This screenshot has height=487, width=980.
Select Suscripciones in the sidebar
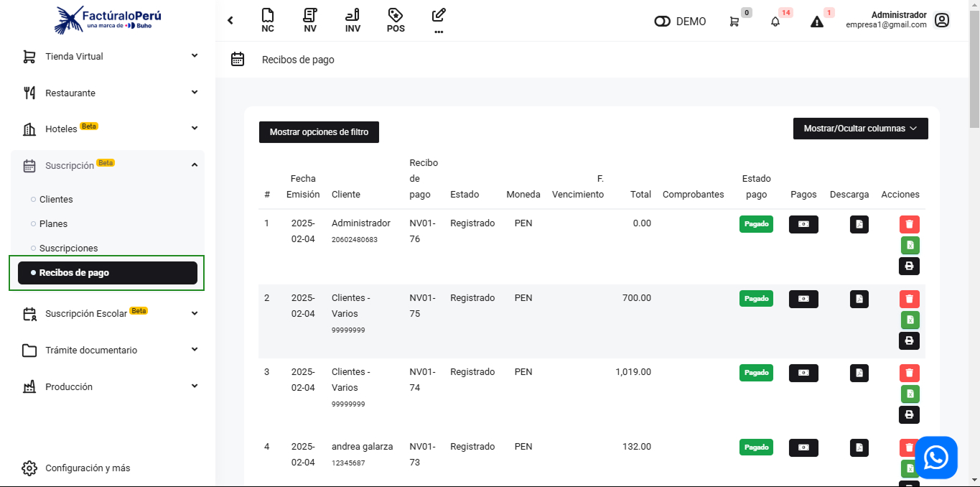(x=68, y=248)
